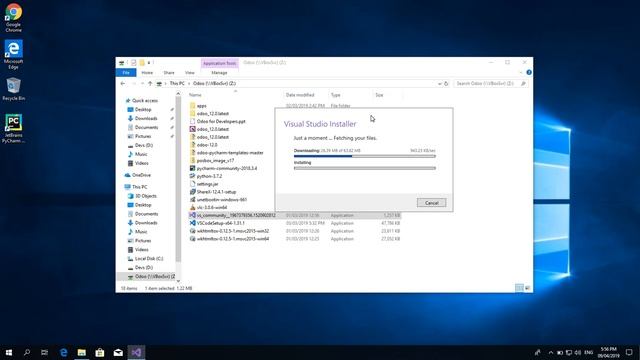Screen dimensions: 640x360
Task: Click Properties icon in title bar toolbar
Action: pyautogui.click(x=133, y=62)
